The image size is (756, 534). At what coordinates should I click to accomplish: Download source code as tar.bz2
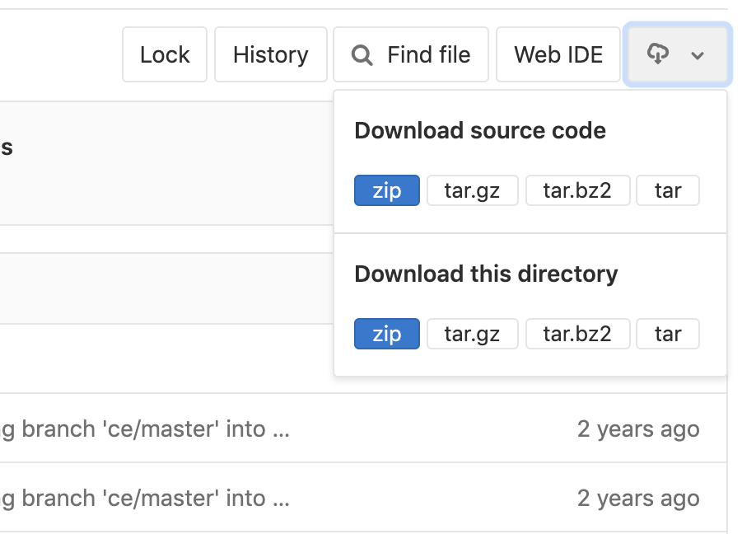point(577,190)
